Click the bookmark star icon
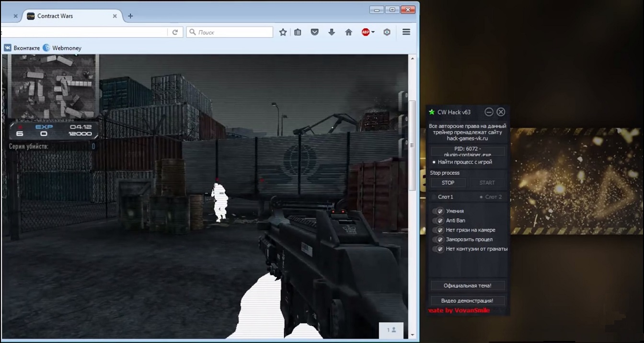 (x=283, y=32)
